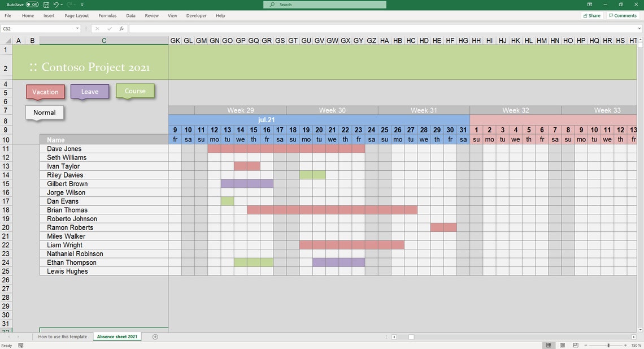The height and width of the screenshot is (349, 644).
Task: Switch to the Formulas ribbon tab
Action: [107, 15]
